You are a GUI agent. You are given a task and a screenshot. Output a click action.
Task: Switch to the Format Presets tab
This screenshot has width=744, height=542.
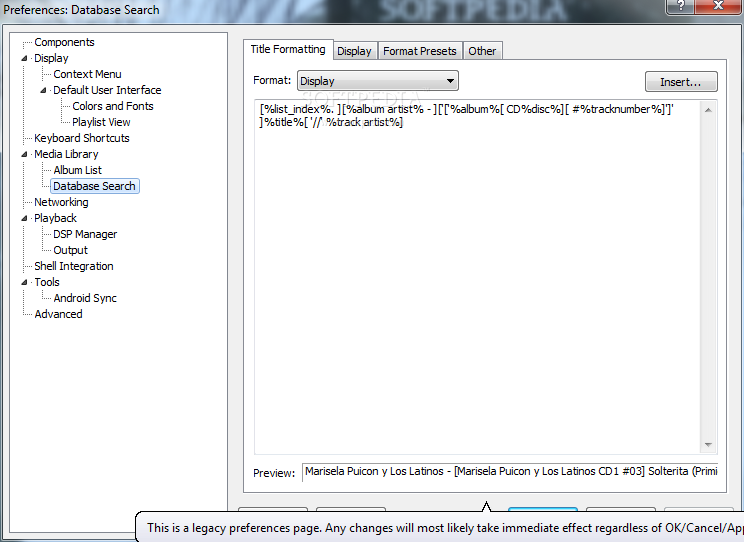419,51
